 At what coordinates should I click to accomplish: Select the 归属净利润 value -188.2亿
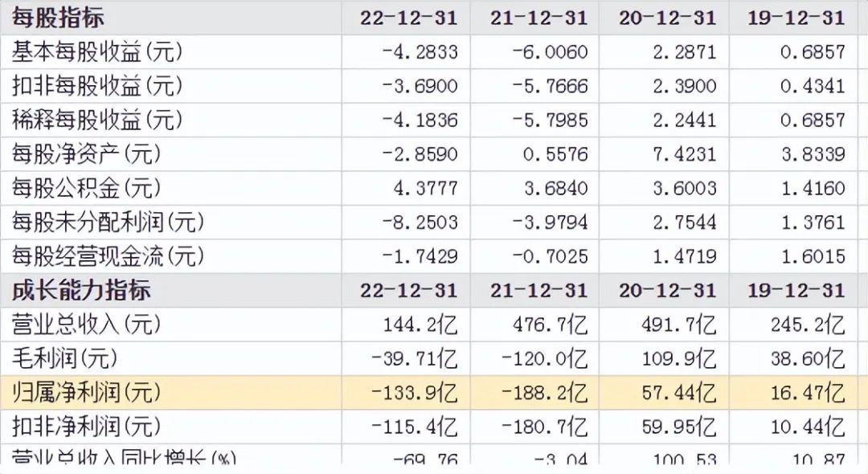tap(544, 393)
